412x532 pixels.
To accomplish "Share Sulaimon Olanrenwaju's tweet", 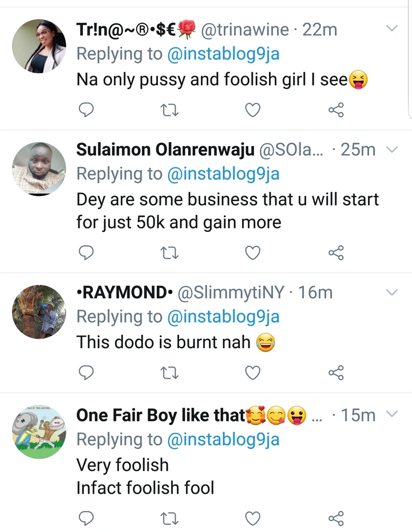I will (x=336, y=253).
